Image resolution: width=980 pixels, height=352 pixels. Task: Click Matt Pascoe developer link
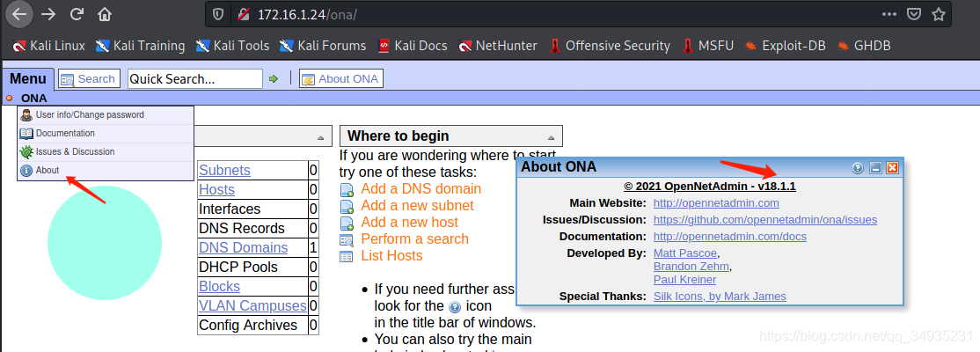pyautogui.click(x=685, y=253)
